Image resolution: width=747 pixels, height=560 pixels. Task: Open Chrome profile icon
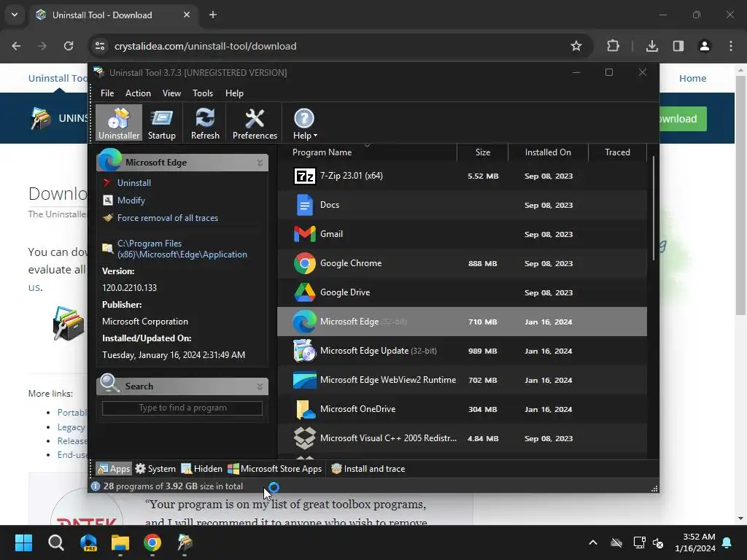point(704,46)
